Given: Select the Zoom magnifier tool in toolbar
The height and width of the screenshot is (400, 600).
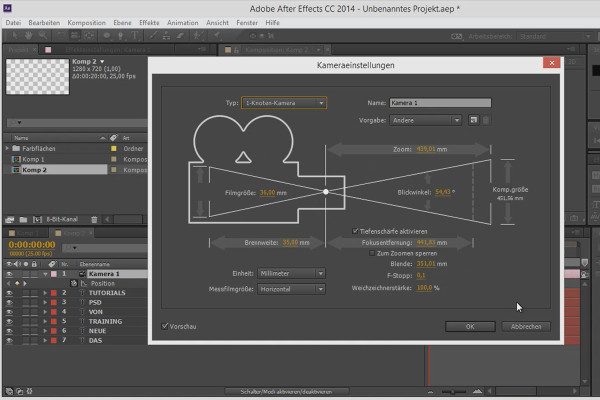Looking at the screenshot, I should [x=43, y=36].
